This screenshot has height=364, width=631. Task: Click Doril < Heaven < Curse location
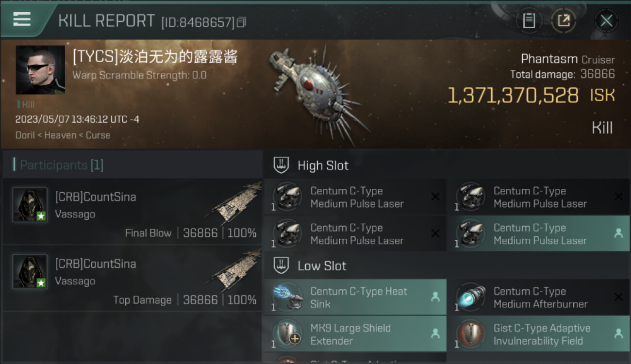coord(63,135)
